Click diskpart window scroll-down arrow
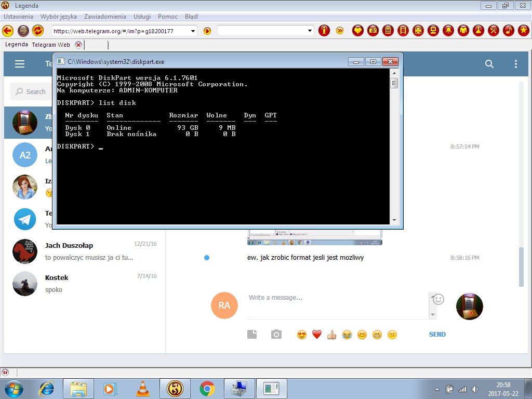Image resolution: width=532 pixels, height=399 pixels. (x=394, y=220)
